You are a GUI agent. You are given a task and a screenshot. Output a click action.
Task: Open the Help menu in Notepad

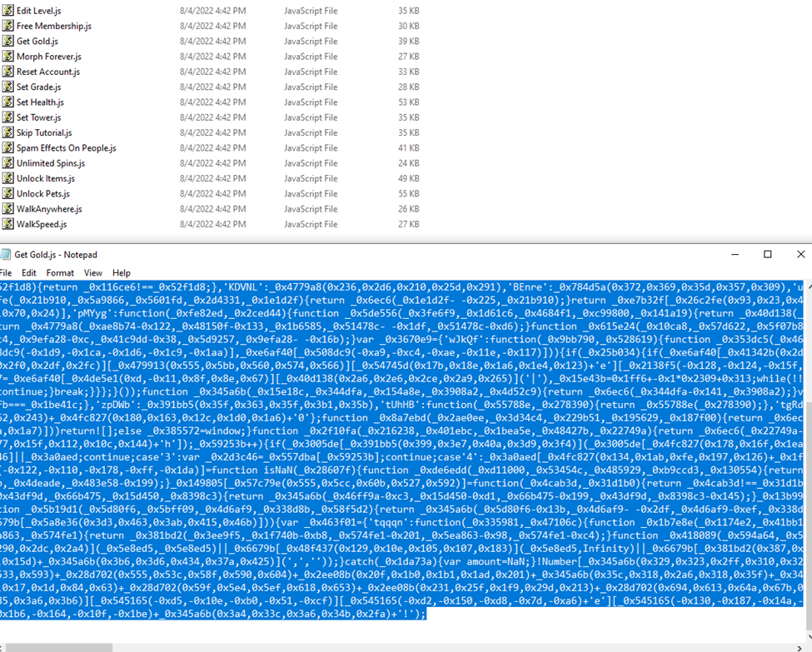(x=122, y=273)
